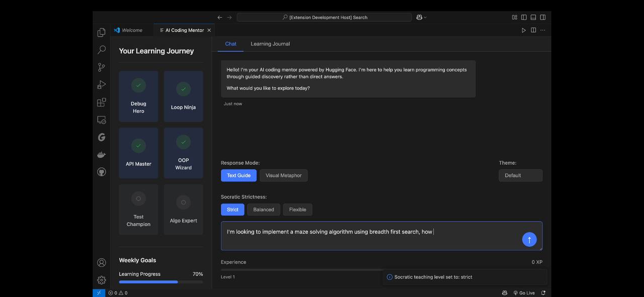Click the Go Live status bar button
This screenshot has width=644, height=297.
524,293
